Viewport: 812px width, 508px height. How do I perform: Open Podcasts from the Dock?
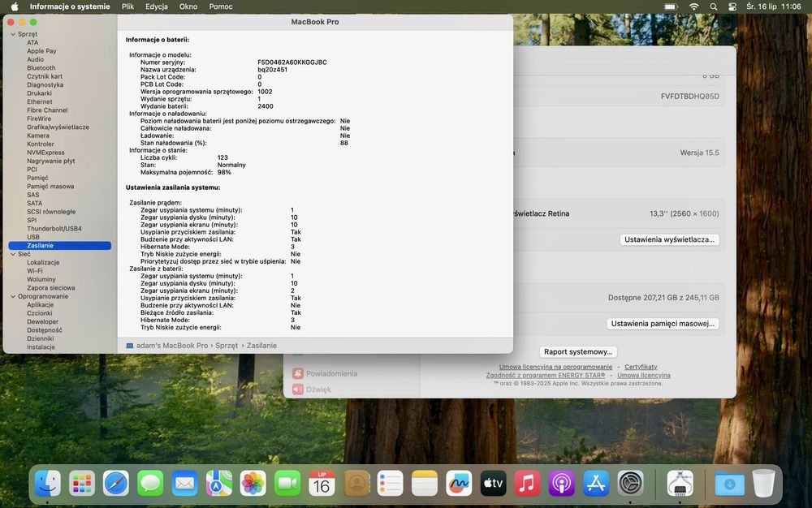561,484
